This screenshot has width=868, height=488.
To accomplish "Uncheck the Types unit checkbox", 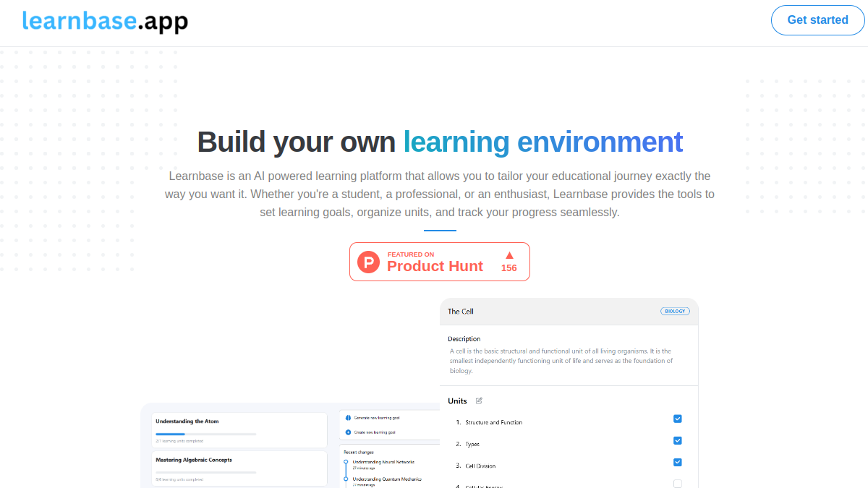I will (x=678, y=440).
